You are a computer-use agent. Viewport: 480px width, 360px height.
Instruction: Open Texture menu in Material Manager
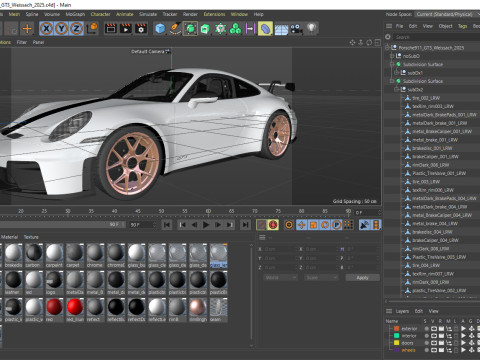[31, 237]
